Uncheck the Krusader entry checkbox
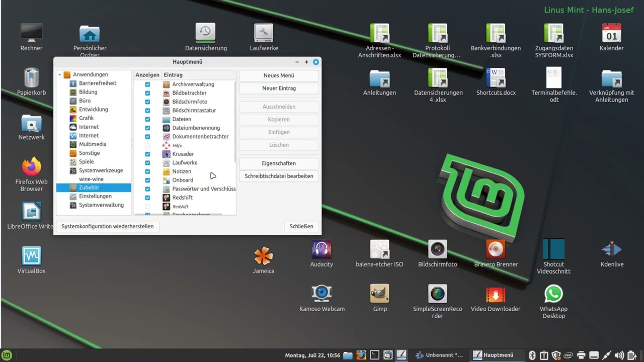The height and width of the screenshot is (362, 644). (147, 154)
